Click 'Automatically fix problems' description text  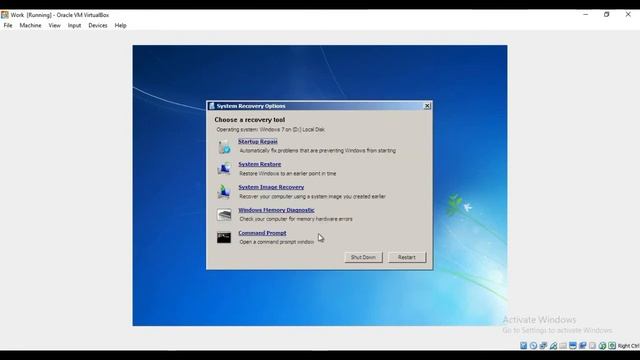point(318,151)
